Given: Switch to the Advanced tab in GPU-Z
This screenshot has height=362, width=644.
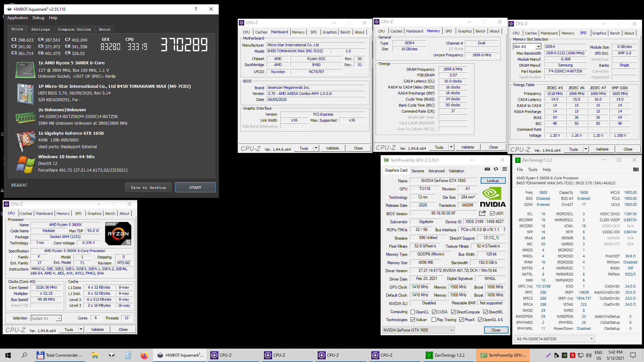Looking at the screenshot, I should pyautogui.click(x=436, y=171).
